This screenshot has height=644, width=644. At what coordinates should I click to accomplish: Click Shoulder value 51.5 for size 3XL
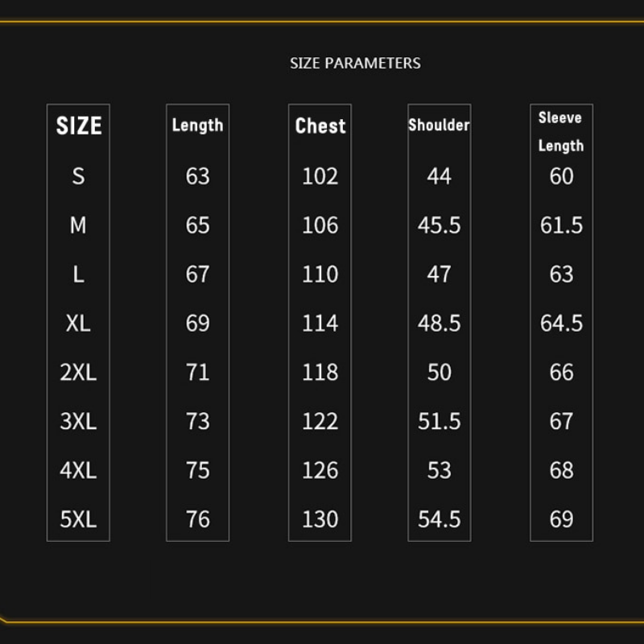click(439, 422)
